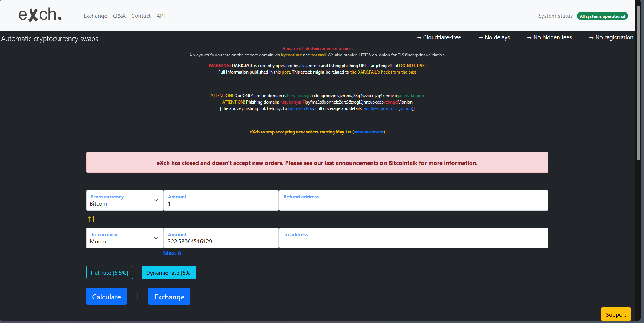Expand the To currency Monero dropdown
The height and width of the screenshot is (323, 644).
tap(124, 238)
